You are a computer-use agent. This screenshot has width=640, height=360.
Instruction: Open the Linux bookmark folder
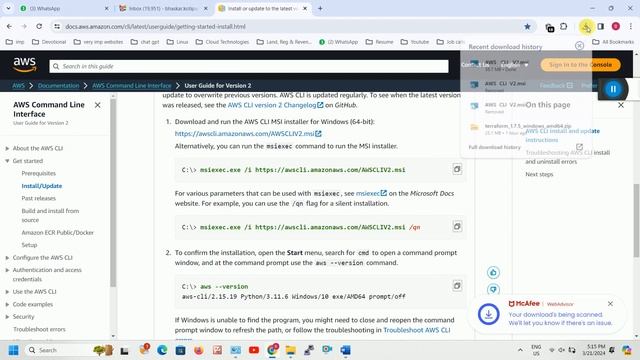point(178,42)
